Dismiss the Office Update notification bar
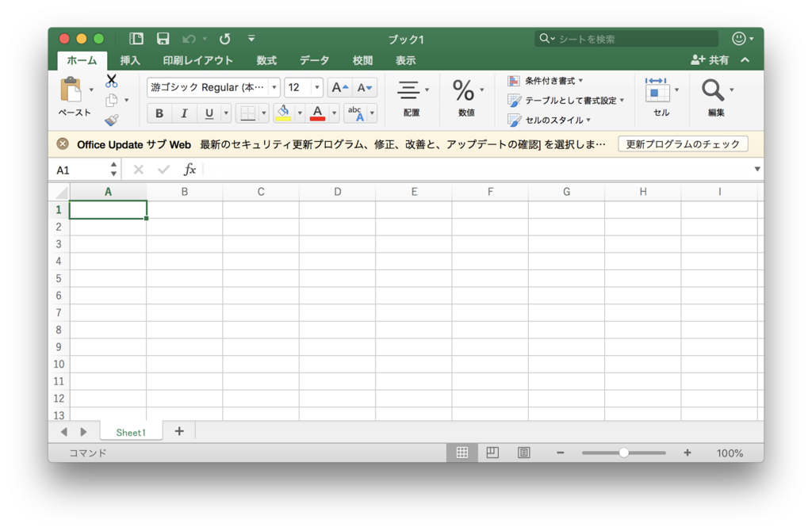Screen dimensions: 812x531 63,144
